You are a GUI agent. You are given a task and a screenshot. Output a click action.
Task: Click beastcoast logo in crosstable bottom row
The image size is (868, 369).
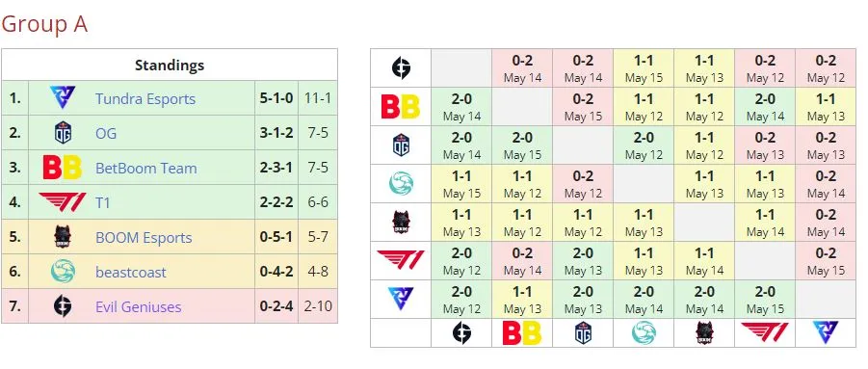click(x=644, y=332)
